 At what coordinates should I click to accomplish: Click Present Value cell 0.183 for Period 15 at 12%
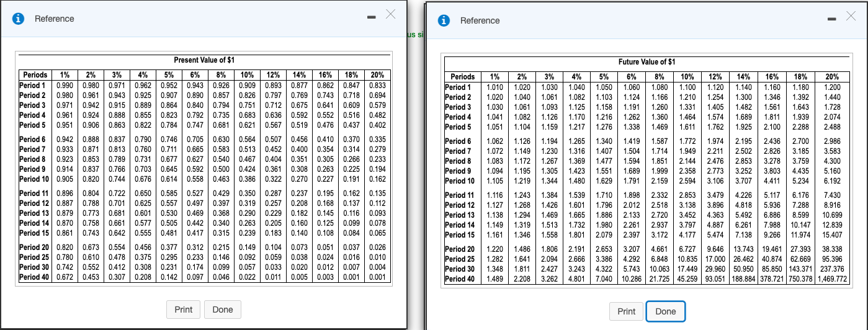pos(273,233)
